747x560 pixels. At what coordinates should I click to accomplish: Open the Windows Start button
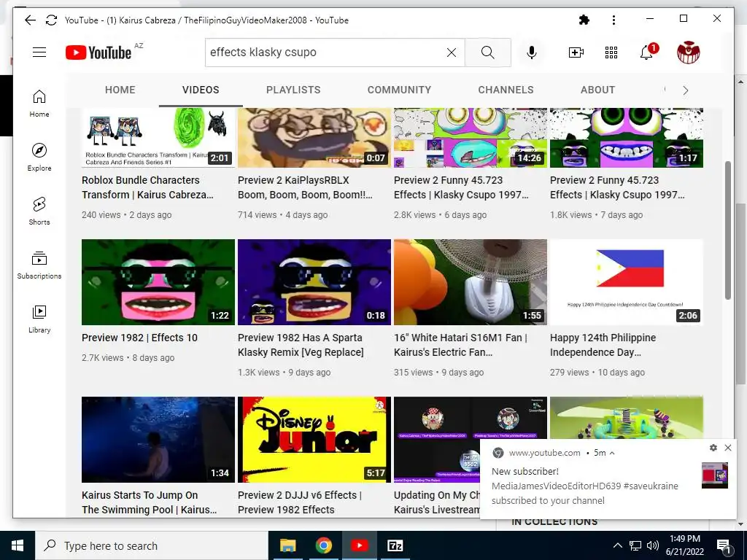tap(18, 545)
